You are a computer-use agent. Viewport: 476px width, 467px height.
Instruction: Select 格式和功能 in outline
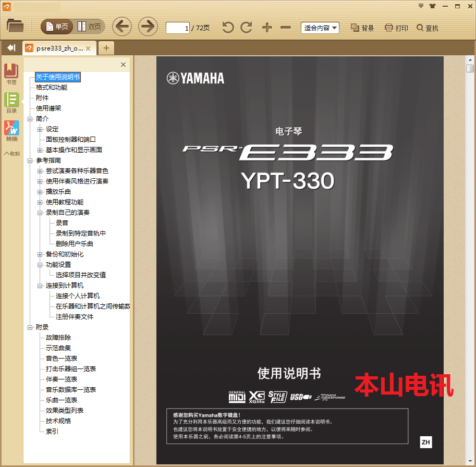[x=52, y=88]
